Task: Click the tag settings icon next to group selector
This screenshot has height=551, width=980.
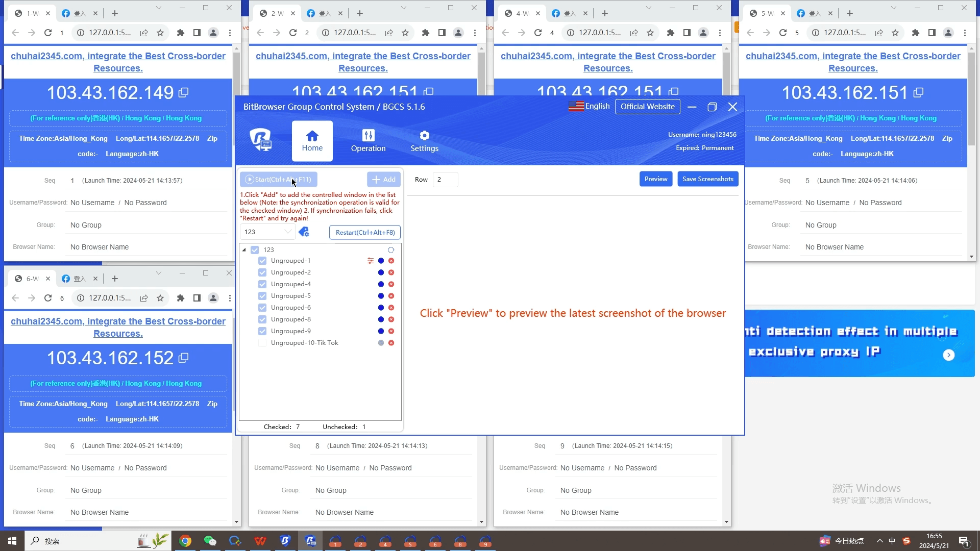Action: [304, 232]
